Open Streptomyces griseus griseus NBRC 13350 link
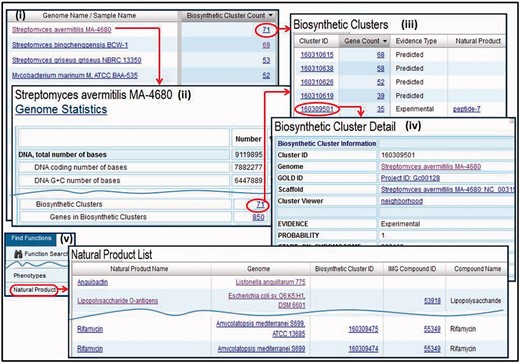520x364 pixels. point(77,60)
